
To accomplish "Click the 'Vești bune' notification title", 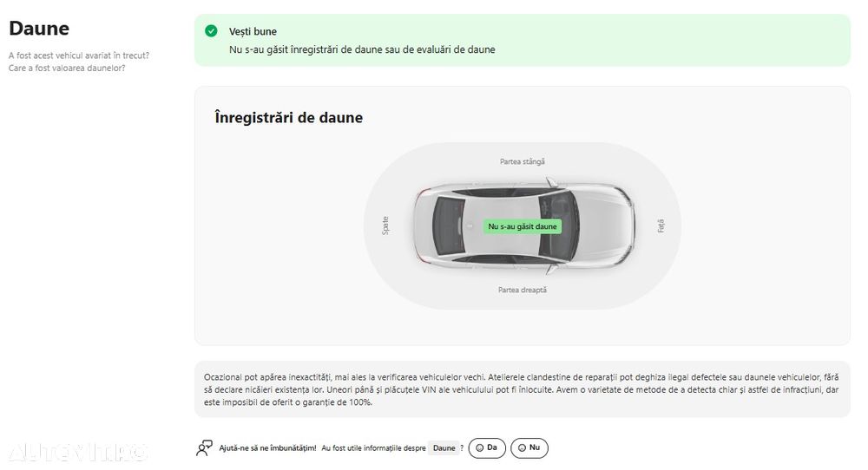I will 253,32.
